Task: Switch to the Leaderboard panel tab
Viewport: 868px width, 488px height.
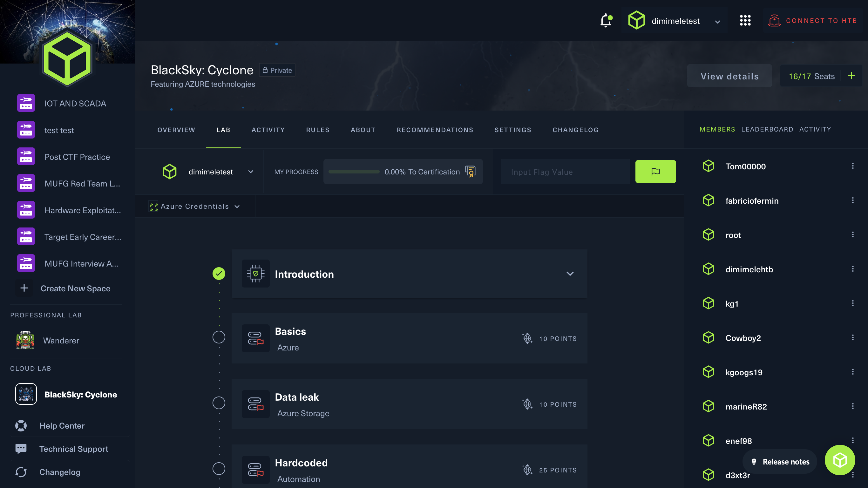Action: tap(767, 129)
